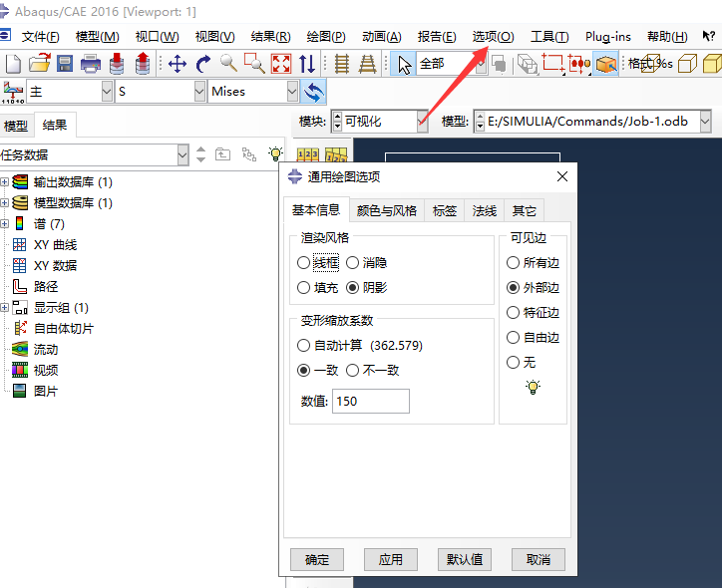Open the S output variable dropdown
The image size is (722, 588).
pos(199,92)
